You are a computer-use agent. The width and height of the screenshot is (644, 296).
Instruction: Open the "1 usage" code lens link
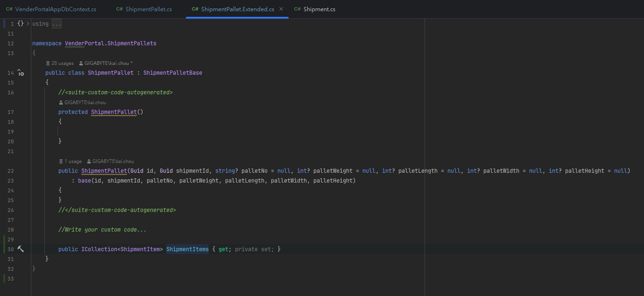click(73, 161)
